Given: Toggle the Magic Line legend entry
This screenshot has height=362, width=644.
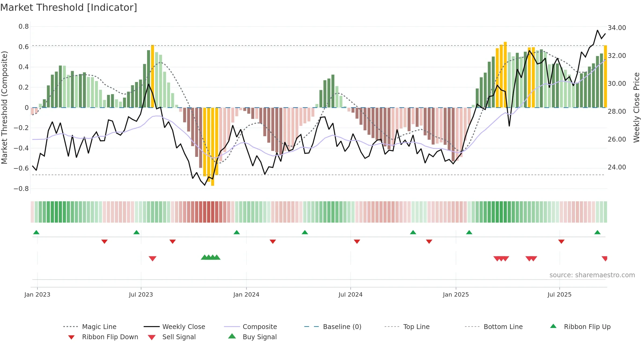Looking at the screenshot, I should click(x=90, y=327).
